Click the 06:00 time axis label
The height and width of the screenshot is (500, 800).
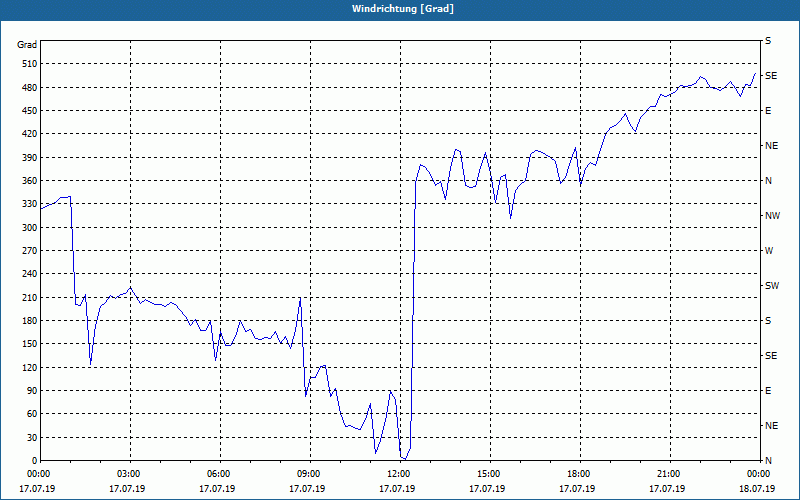(220, 474)
